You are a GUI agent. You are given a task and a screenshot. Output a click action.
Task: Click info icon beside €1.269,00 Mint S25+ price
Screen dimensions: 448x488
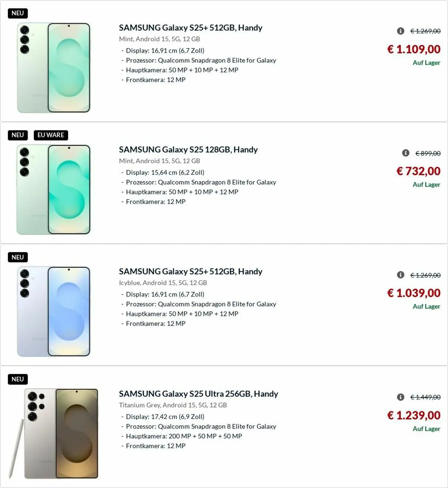click(400, 31)
